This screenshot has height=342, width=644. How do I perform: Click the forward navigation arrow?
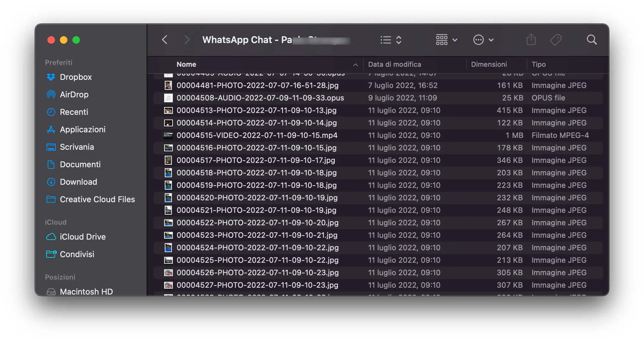pyautogui.click(x=187, y=40)
